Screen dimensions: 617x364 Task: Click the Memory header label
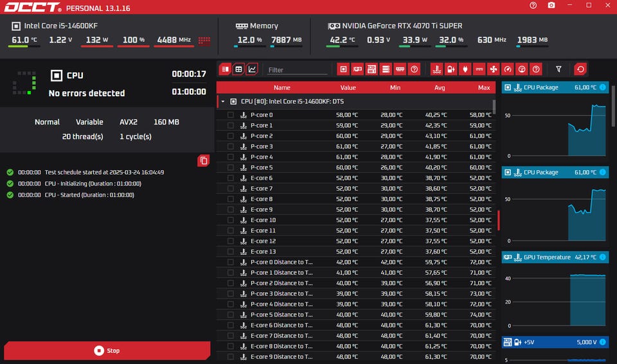click(264, 26)
